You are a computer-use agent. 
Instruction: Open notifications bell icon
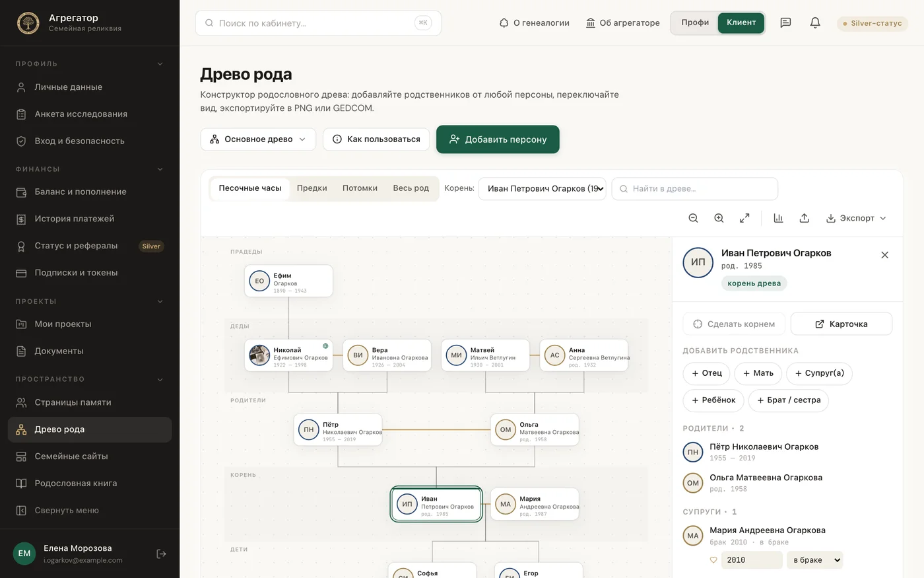point(815,23)
